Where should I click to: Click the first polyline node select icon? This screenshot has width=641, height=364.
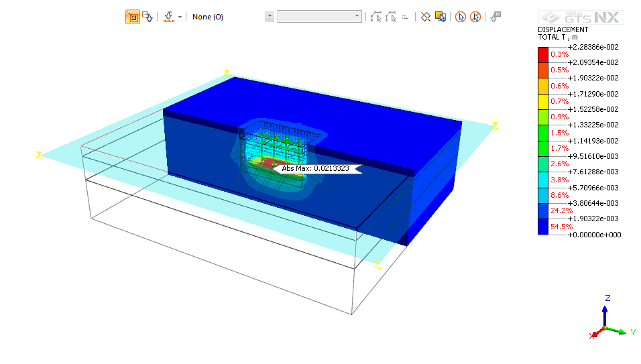point(376,17)
